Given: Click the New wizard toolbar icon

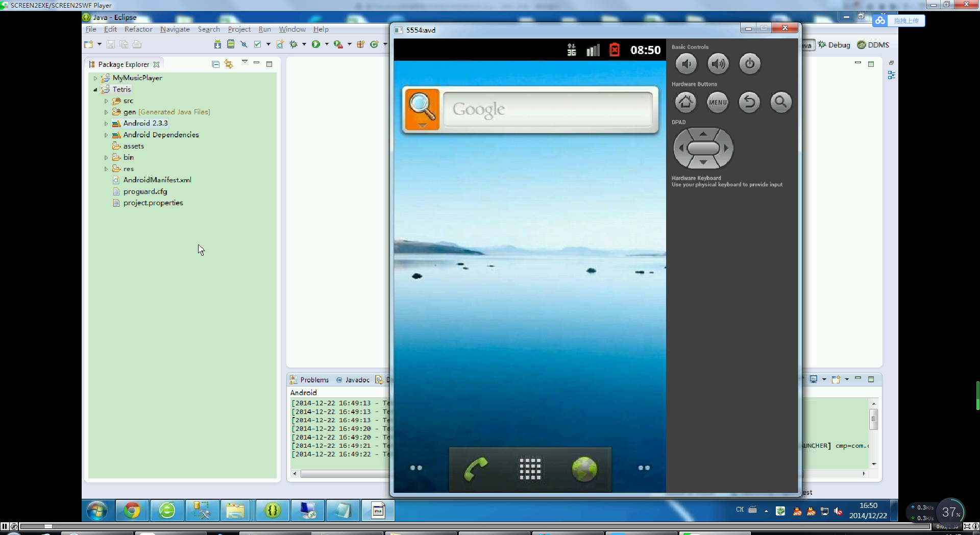Looking at the screenshot, I should click(89, 44).
